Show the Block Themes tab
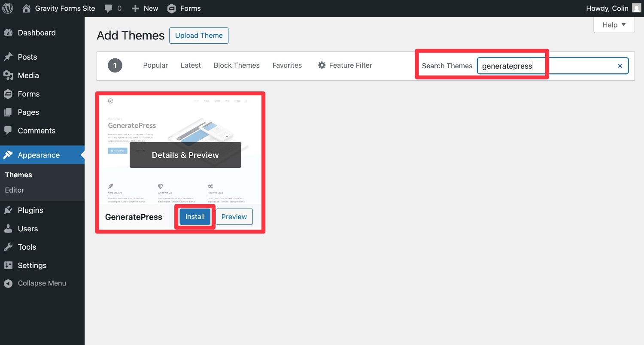This screenshot has height=345, width=644. pos(237,65)
